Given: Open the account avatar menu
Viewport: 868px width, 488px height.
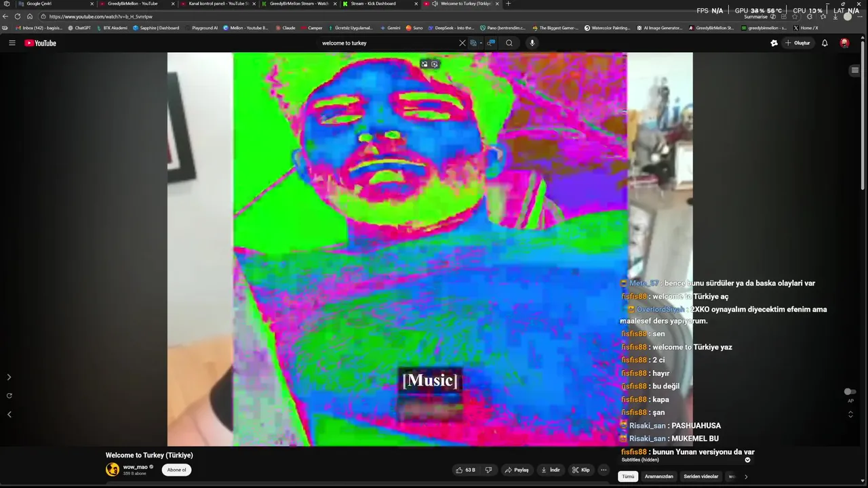Looking at the screenshot, I should tap(844, 43).
